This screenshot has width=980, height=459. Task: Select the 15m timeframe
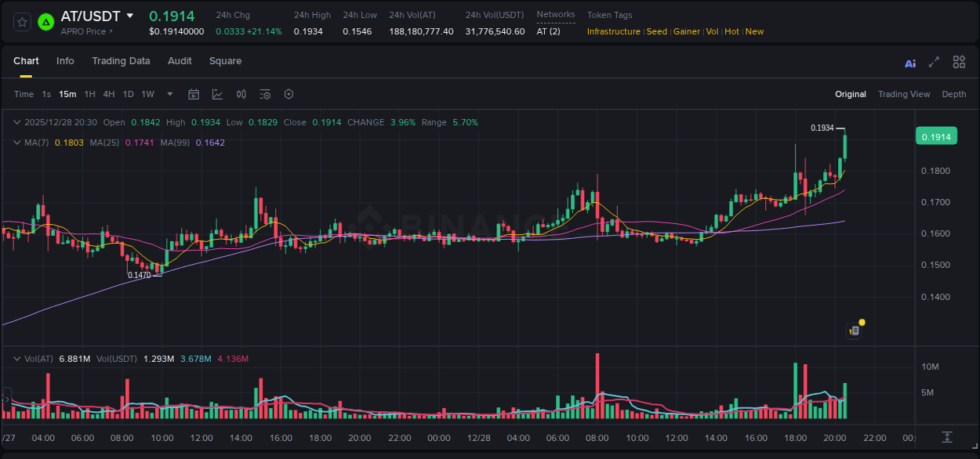pyautogui.click(x=67, y=94)
